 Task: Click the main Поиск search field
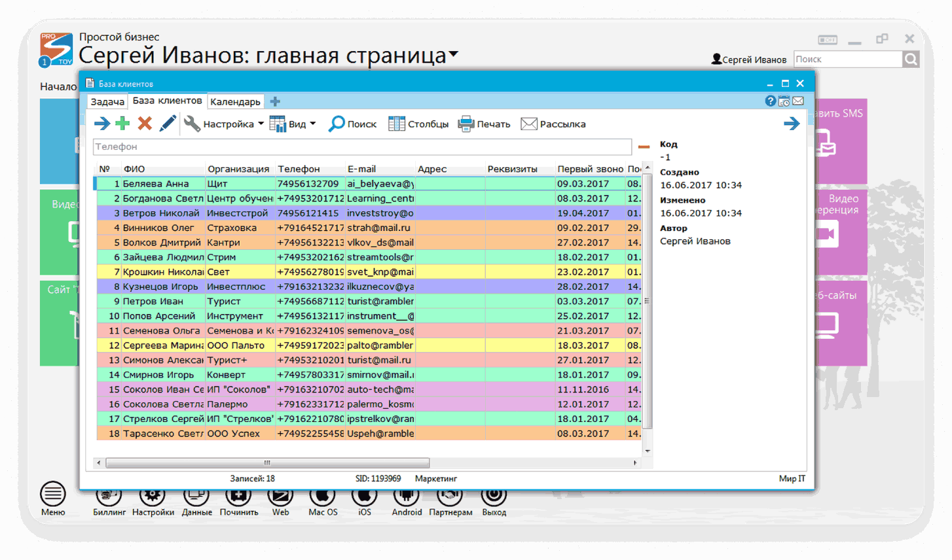click(848, 59)
